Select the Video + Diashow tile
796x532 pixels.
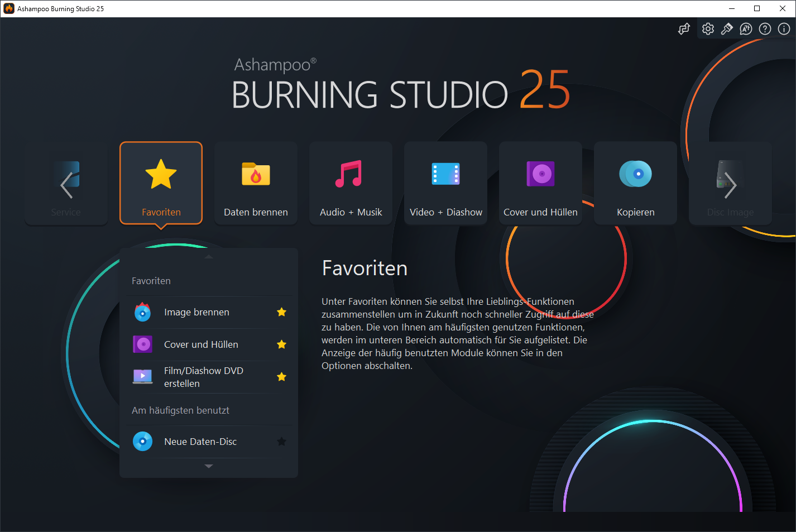[x=445, y=183]
